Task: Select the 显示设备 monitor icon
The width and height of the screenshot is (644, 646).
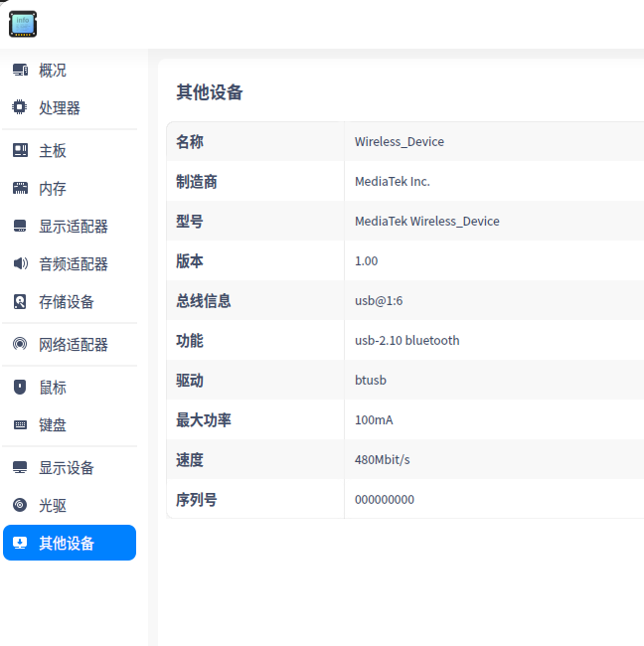Action: [20, 467]
